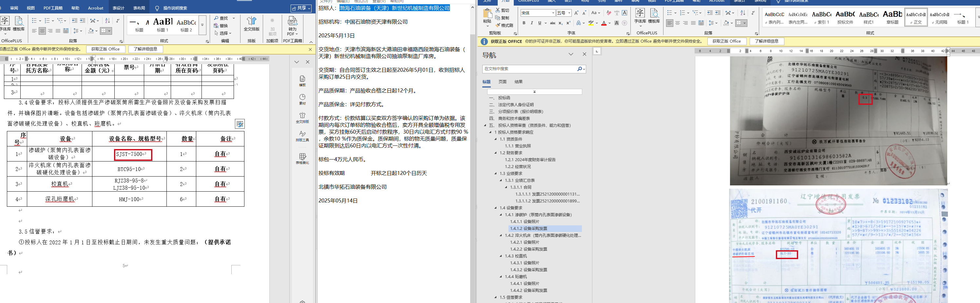980x303 pixels.
Task: Click the 全文排版 ribbon button in left window
Action: click(x=251, y=24)
